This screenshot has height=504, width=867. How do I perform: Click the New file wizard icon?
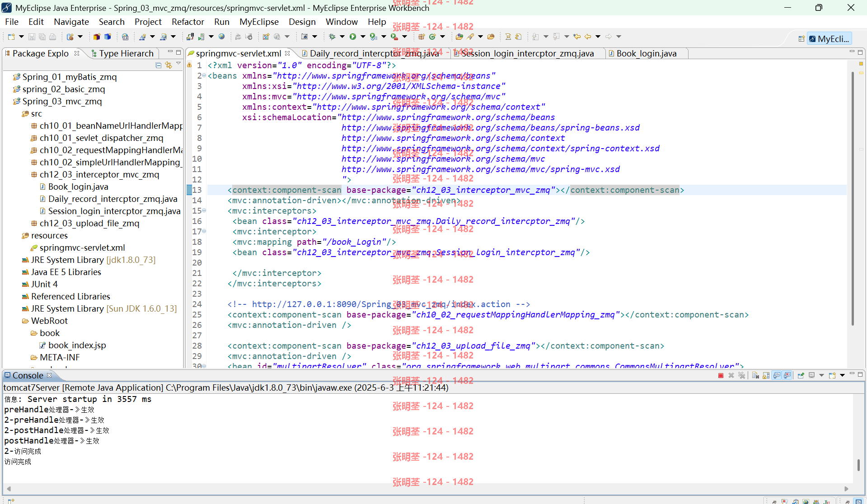(x=11, y=37)
